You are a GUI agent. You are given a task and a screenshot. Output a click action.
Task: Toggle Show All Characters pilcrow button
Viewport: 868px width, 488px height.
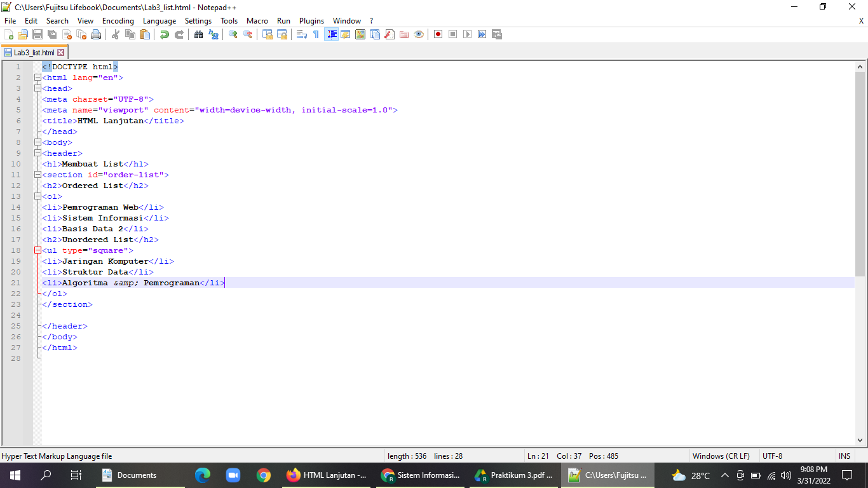tap(316, 34)
